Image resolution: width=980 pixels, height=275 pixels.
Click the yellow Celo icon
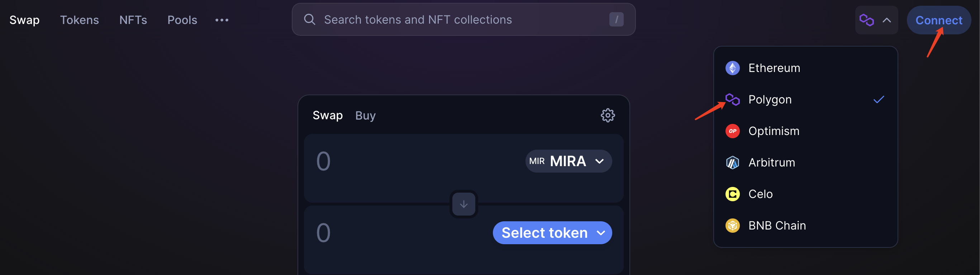pos(732,194)
